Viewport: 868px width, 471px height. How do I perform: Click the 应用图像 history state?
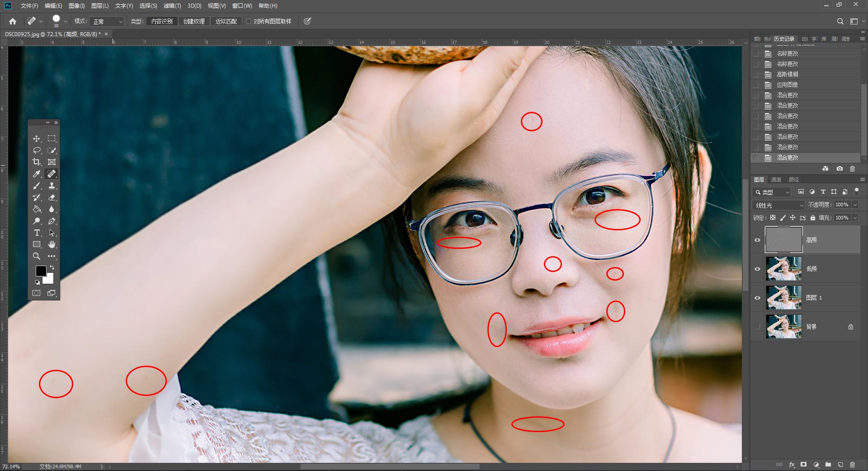[x=807, y=85]
